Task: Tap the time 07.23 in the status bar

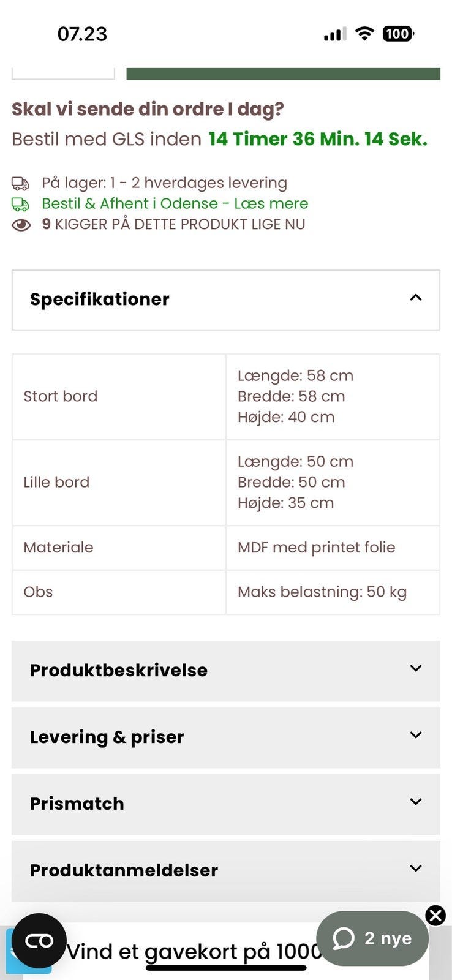Action: pyautogui.click(x=82, y=34)
